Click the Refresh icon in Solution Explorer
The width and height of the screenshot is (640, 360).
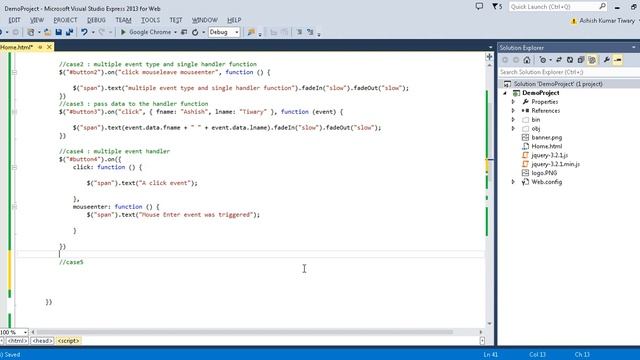pyautogui.click(x=570, y=60)
